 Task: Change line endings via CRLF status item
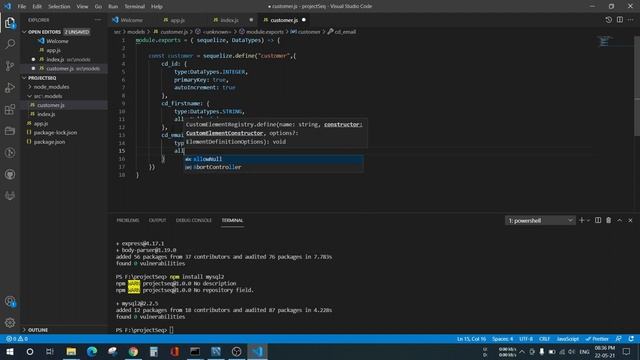544,339
